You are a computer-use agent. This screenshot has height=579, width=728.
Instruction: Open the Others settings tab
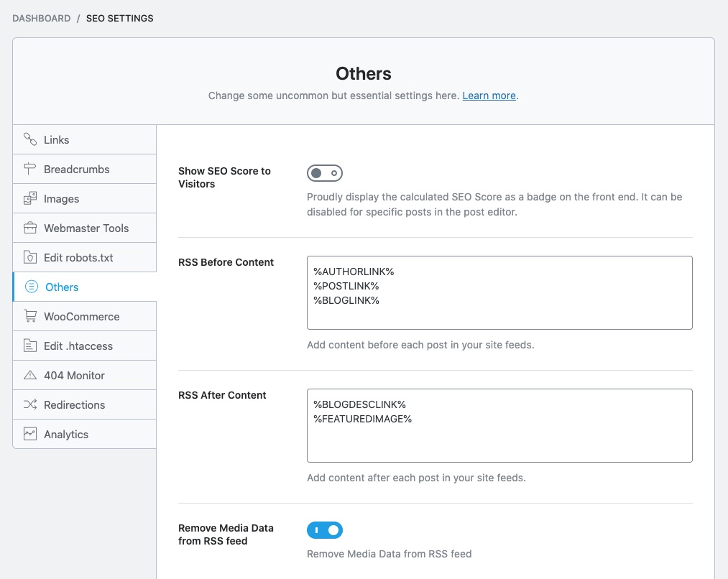pyautogui.click(x=62, y=287)
